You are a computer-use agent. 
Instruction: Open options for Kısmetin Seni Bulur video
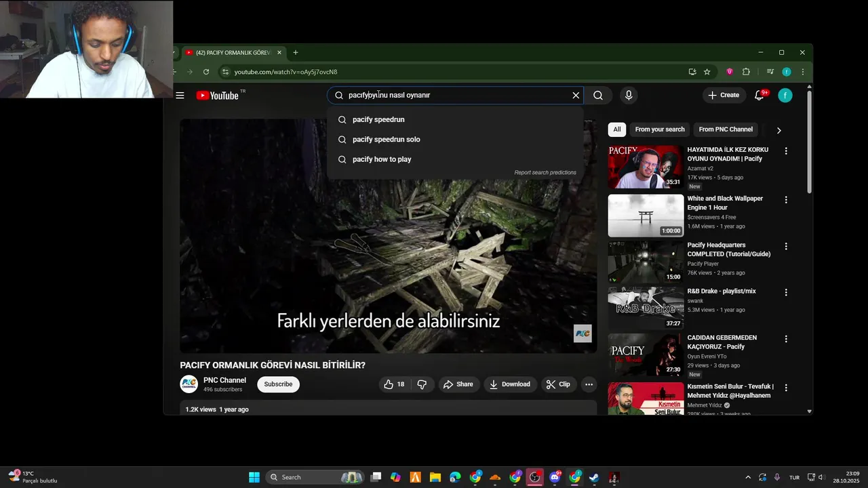click(786, 388)
